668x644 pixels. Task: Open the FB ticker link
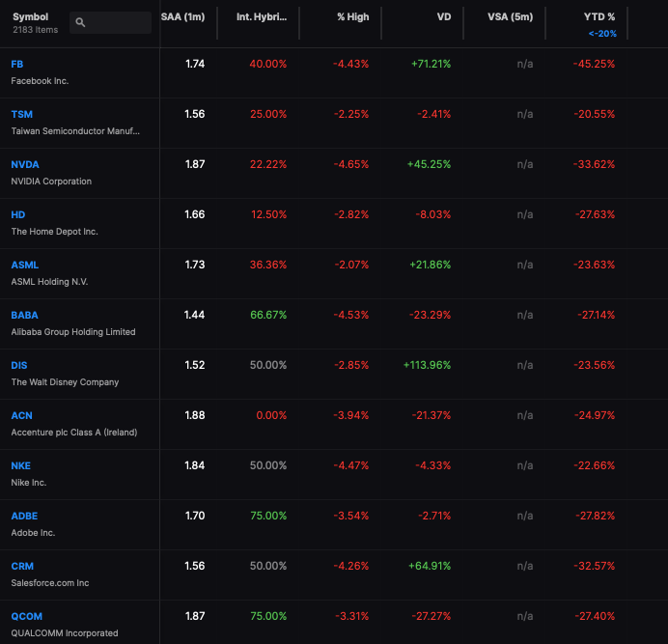pyautogui.click(x=17, y=65)
